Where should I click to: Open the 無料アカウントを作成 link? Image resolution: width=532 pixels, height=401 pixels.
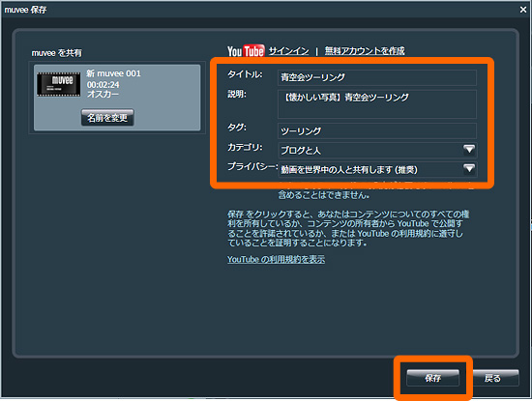[x=365, y=51]
